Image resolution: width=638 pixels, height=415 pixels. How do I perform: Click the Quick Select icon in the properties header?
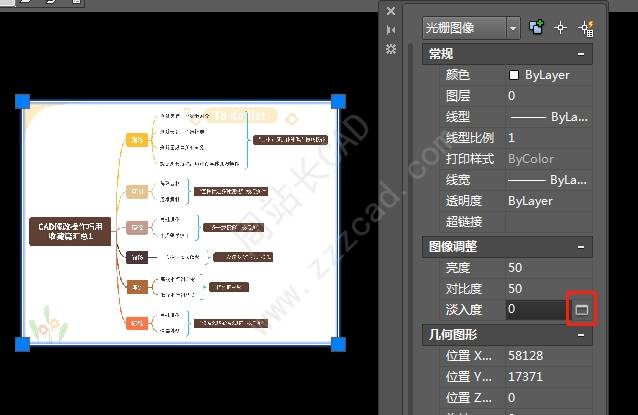(x=586, y=28)
